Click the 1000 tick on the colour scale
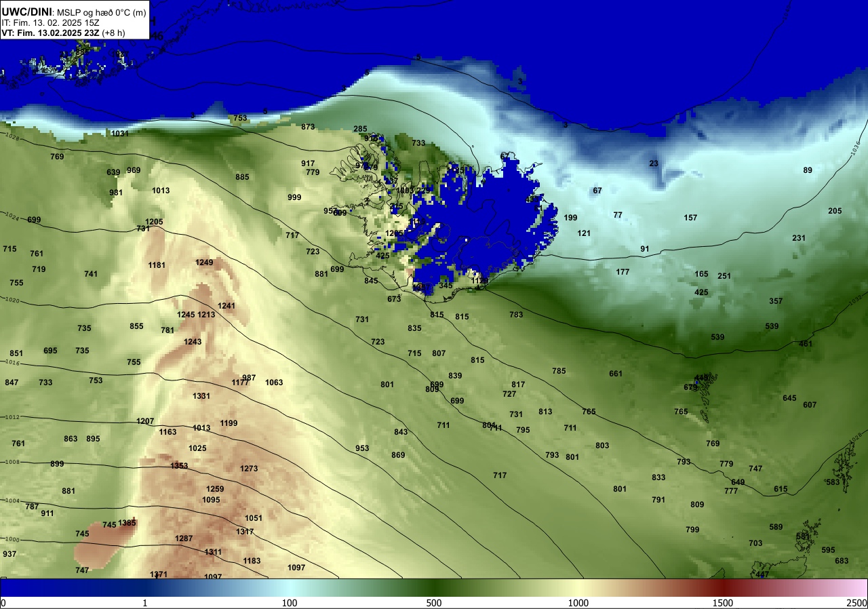Screen dimensions: 868x609 pos(578,603)
